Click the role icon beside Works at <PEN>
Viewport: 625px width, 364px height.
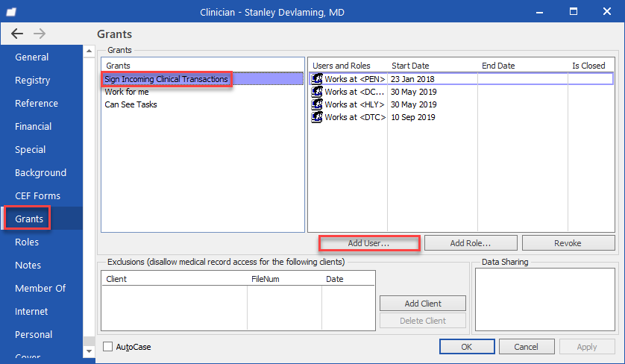pyautogui.click(x=317, y=79)
